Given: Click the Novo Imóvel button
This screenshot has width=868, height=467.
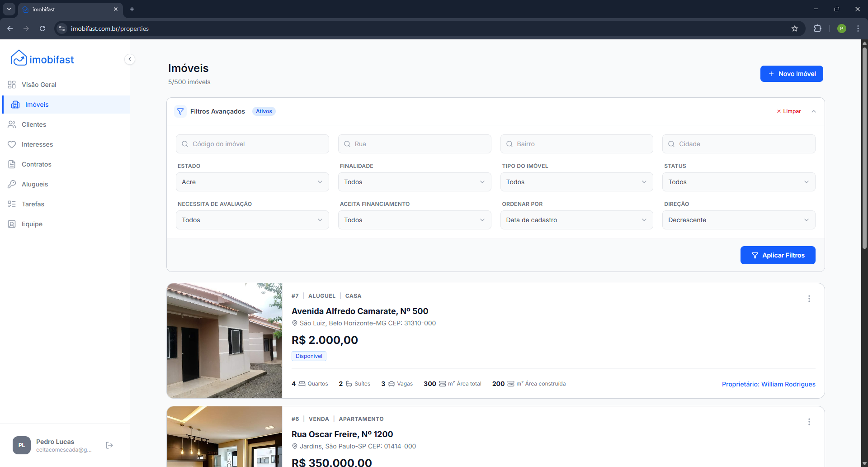Looking at the screenshot, I should 791,74.
